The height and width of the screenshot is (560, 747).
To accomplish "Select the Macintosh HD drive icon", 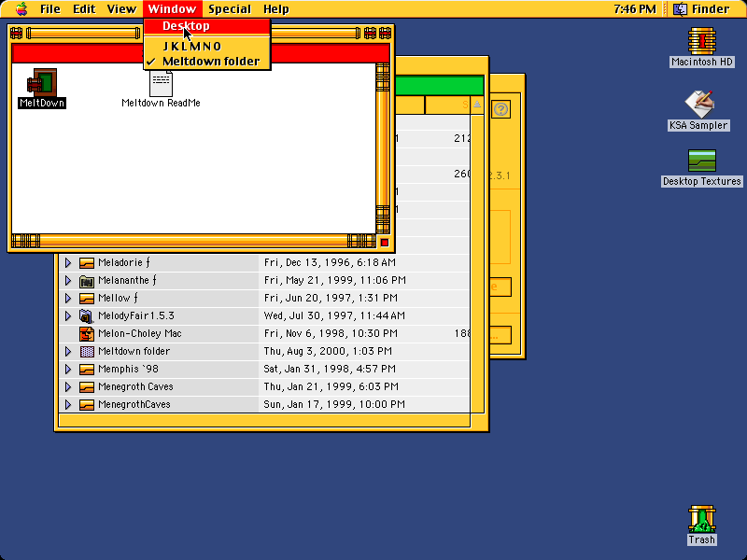I will [x=702, y=40].
